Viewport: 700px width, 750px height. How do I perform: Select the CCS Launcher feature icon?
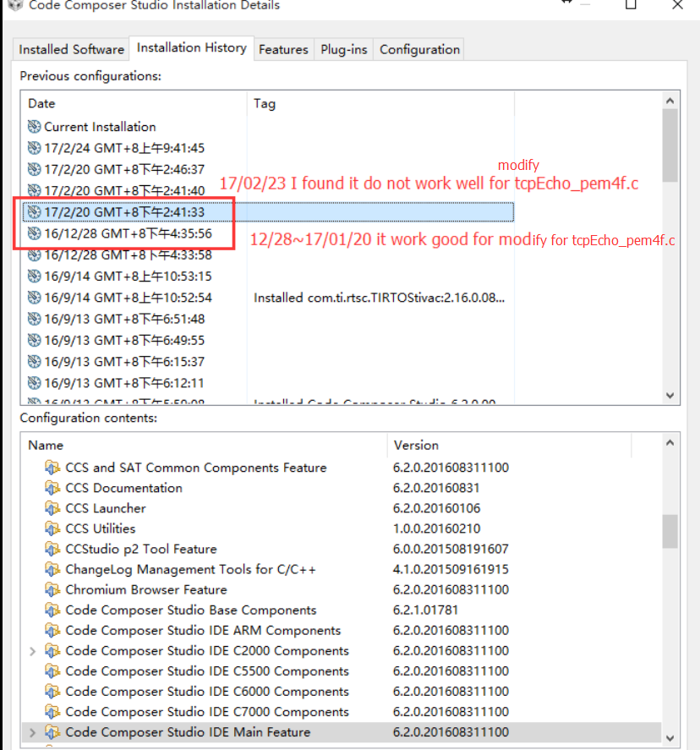coord(53,508)
